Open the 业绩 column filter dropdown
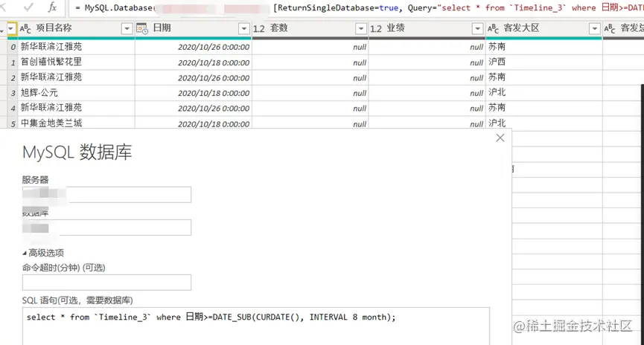Viewport: 644px width, 345px height. click(477, 28)
